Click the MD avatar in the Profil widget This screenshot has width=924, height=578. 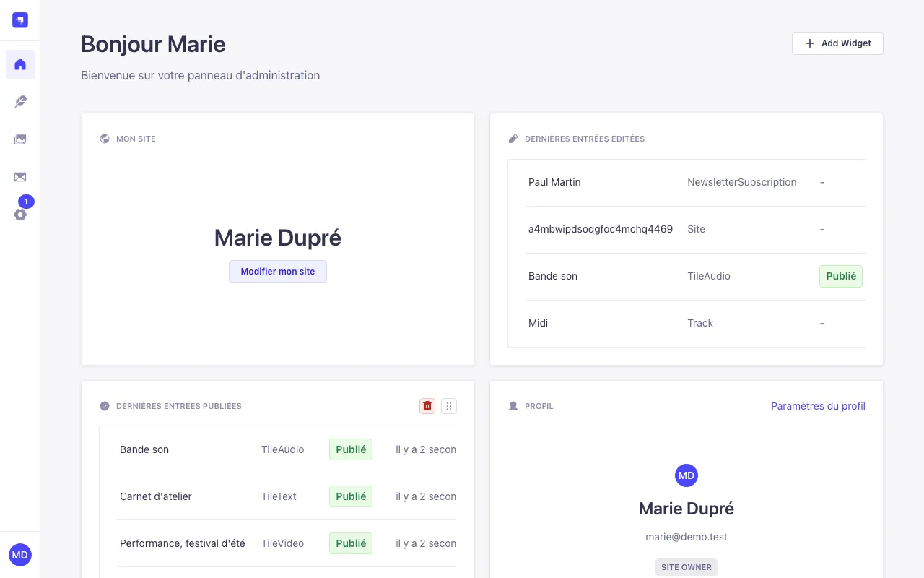click(x=687, y=475)
